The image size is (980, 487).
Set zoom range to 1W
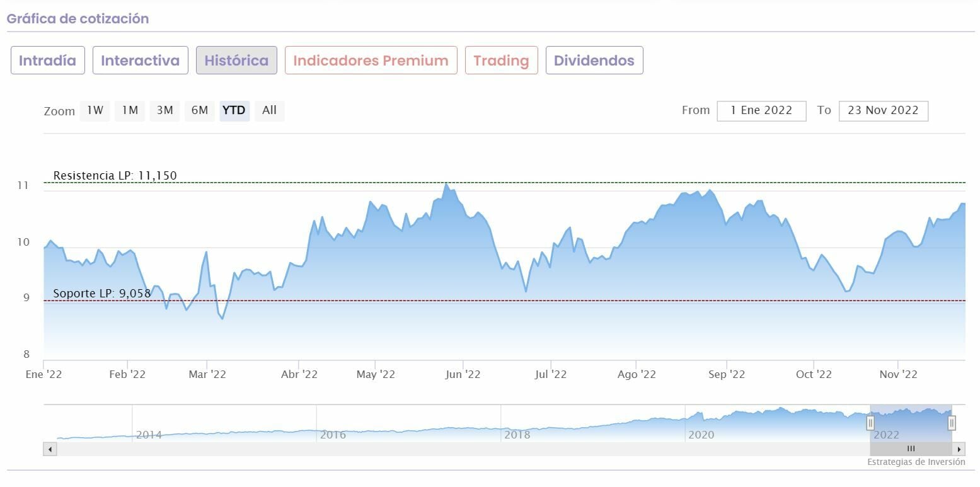(95, 111)
